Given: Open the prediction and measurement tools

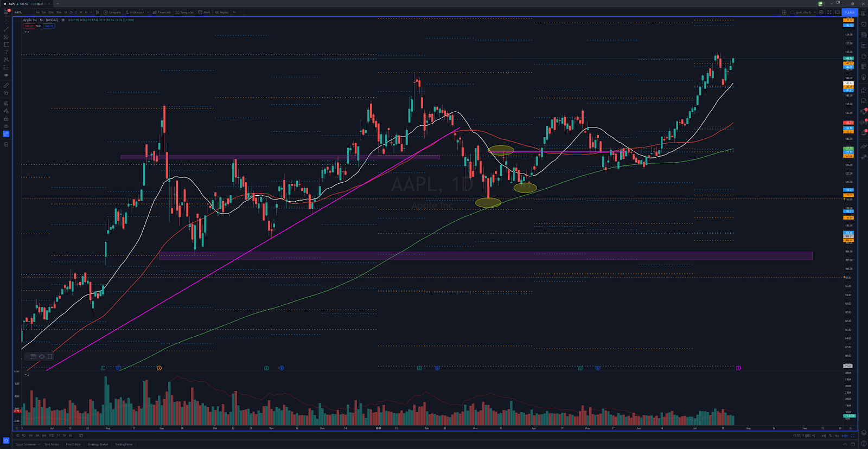Looking at the screenshot, I should click(6, 68).
